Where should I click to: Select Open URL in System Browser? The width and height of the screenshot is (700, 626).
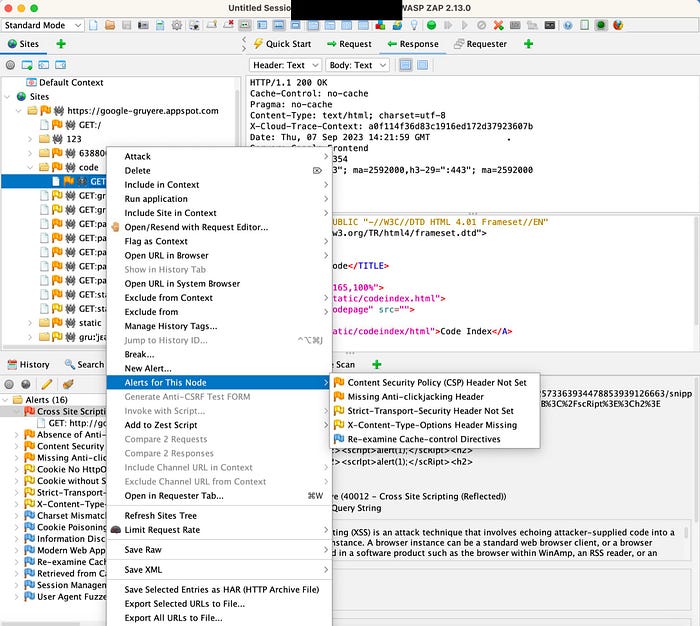(219, 284)
